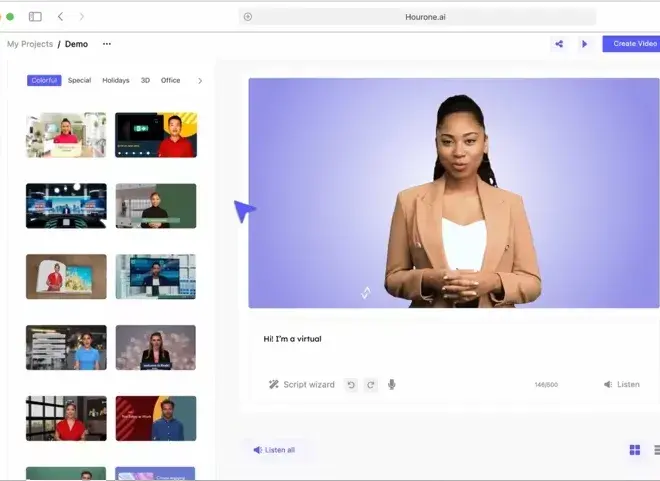Click the Create Video button
Image resolution: width=660 pixels, height=481 pixels.
[632, 44]
